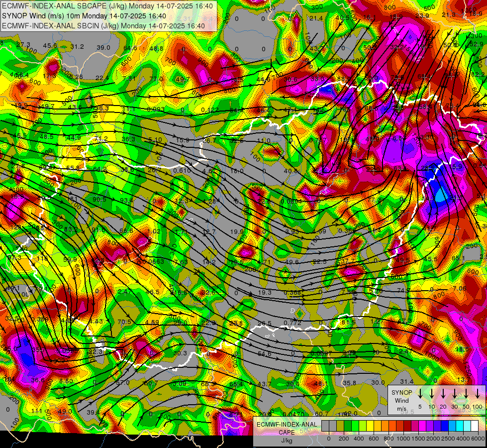Viewport: 487px width, 448px height.
Task: Click the map value '0.122'
Action: click(x=209, y=110)
